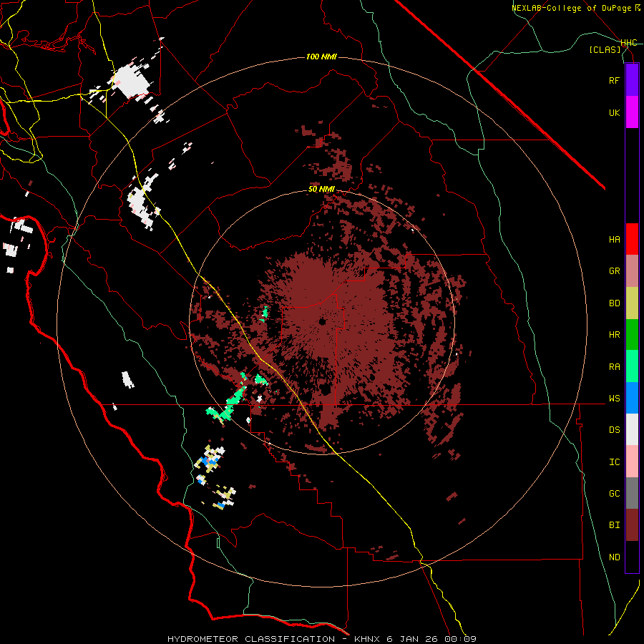Click the GR color swatch in legend
The width and height of the screenshot is (644, 644).
(632, 271)
